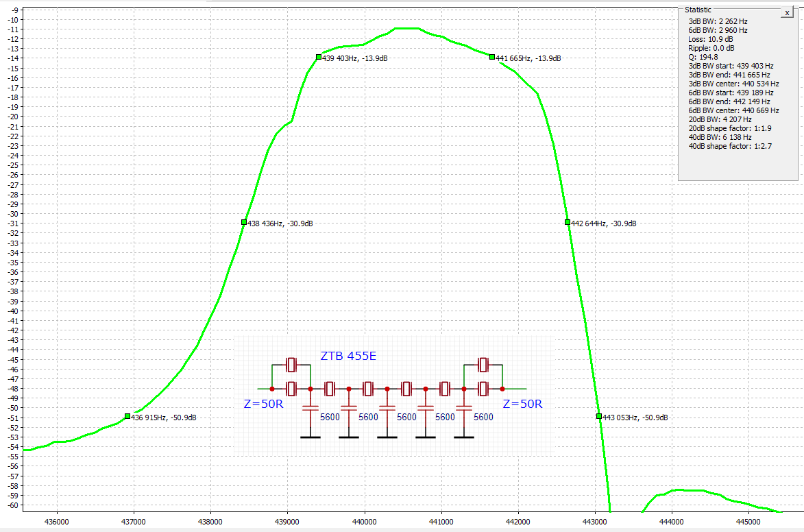Click the upper-left parallel resonator symbol

(291, 363)
